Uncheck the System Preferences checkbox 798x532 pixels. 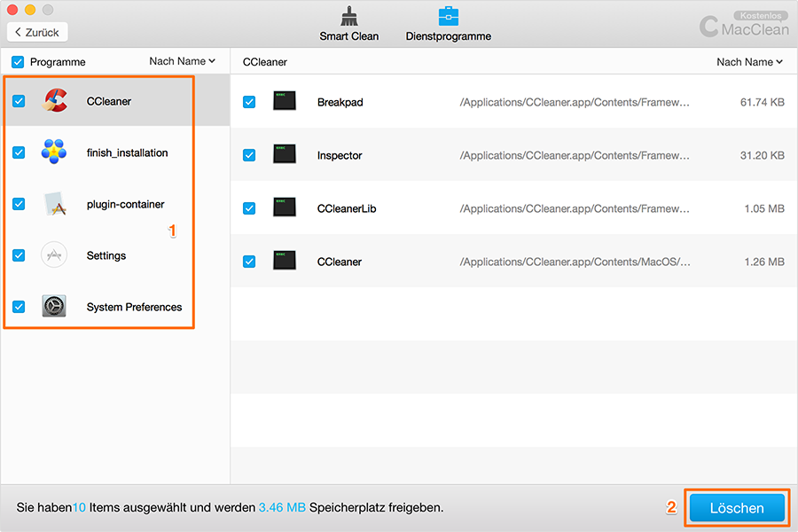point(19,307)
